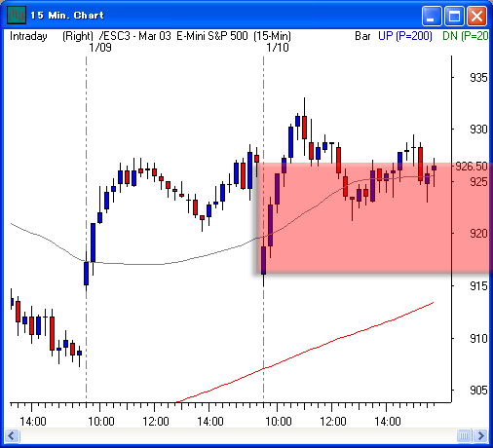Screen dimensions: 493x448
Task: Click the "/ESC3 - Mar 03" symbol text
Action: [134, 36]
